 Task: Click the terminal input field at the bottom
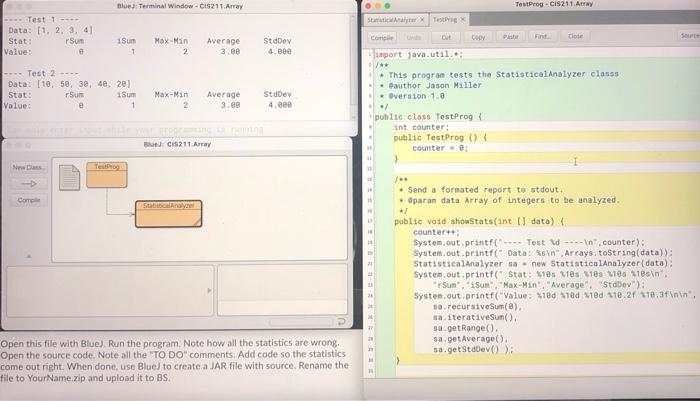coord(179,129)
